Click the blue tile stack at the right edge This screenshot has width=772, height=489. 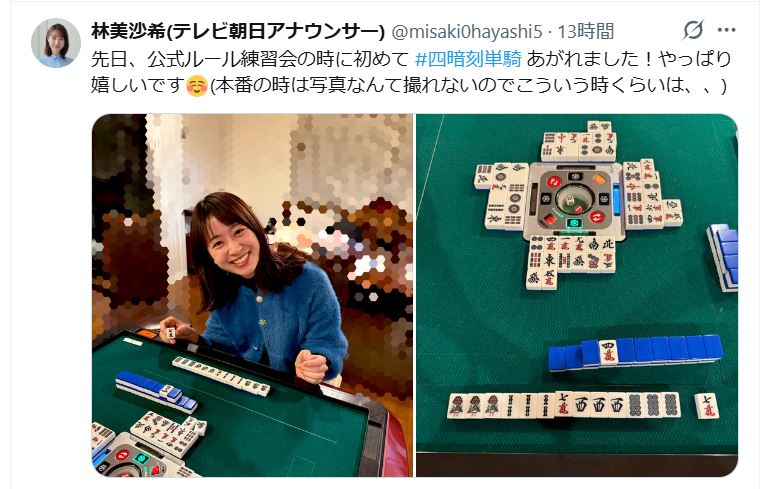point(723,257)
